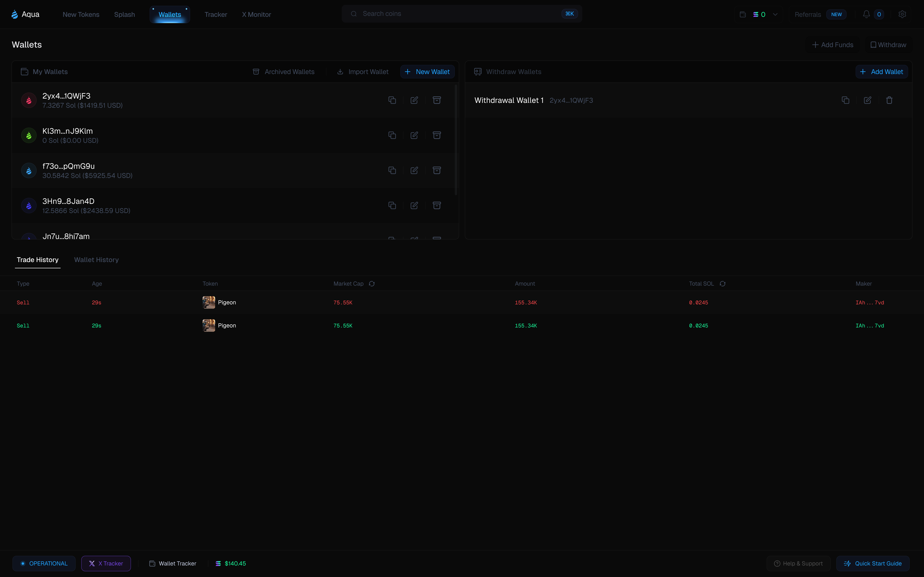Screen dimensions: 924x577
Task: Open the New Tokens page
Action: click(x=81, y=14)
